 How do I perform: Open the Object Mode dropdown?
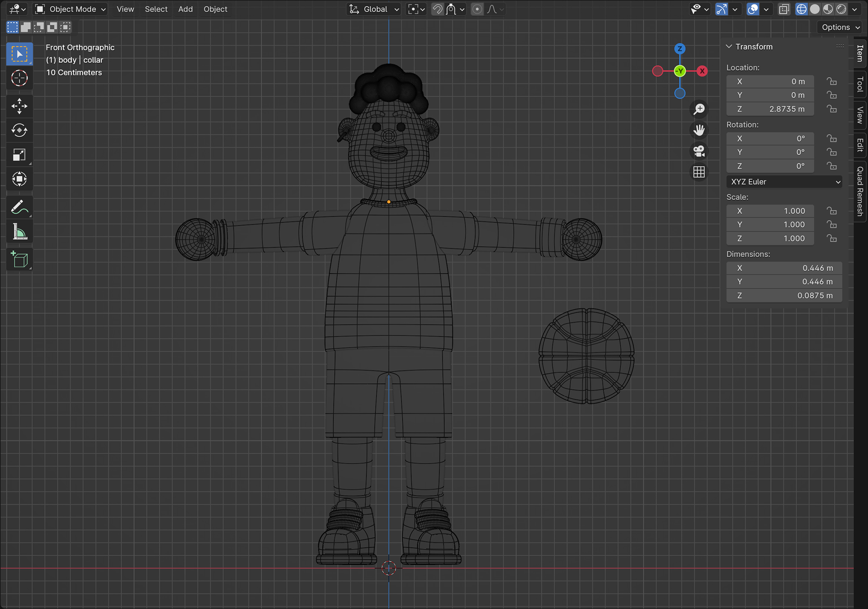point(71,9)
